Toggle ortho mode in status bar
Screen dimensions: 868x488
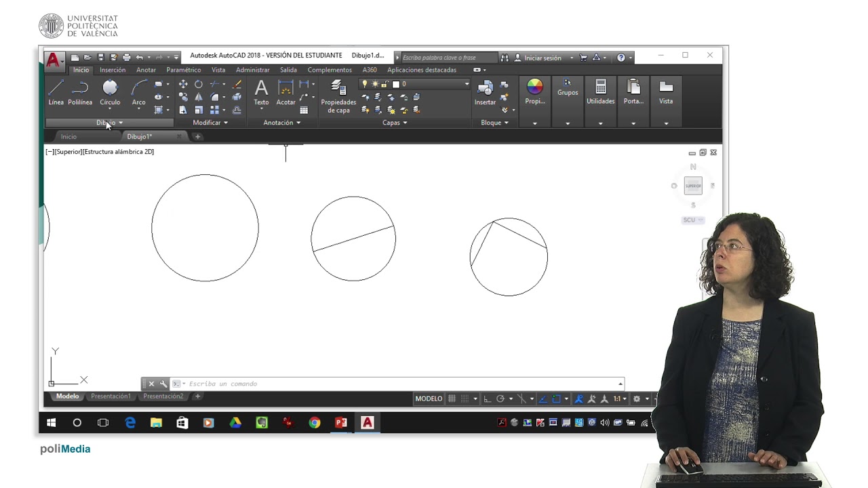click(x=487, y=399)
